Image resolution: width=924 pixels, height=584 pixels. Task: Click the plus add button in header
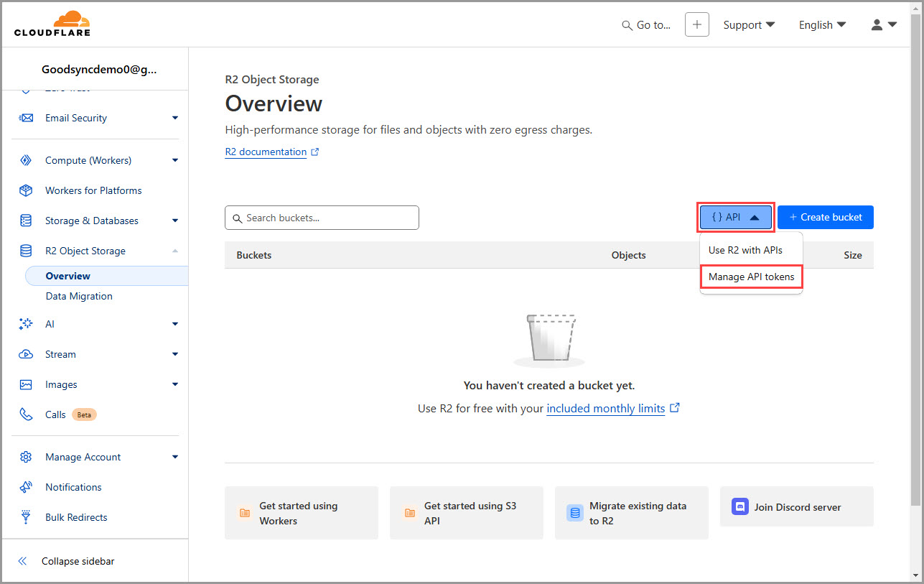697,24
